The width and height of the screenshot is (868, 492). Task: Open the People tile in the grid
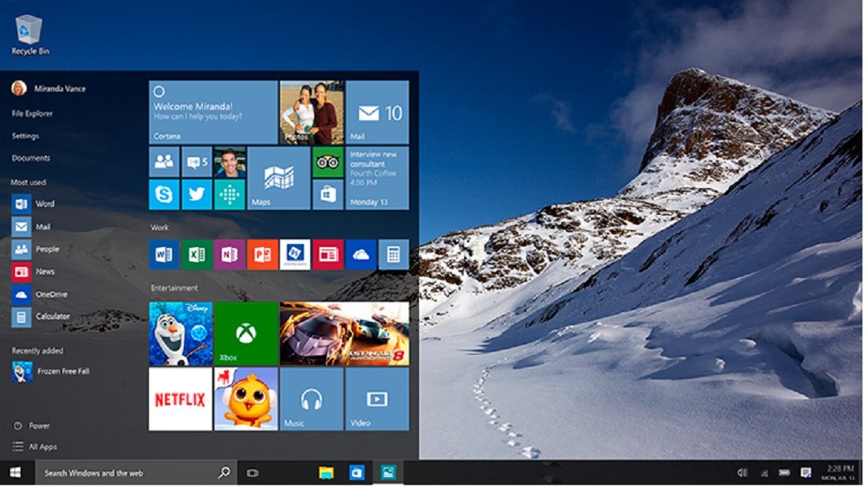[x=164, y=161]
